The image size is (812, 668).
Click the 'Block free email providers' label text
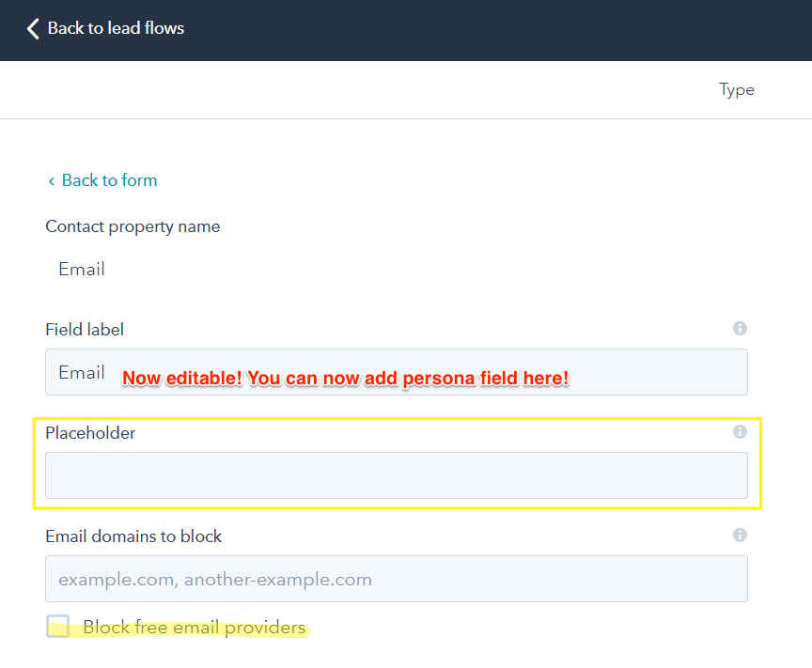coord(194,628)
